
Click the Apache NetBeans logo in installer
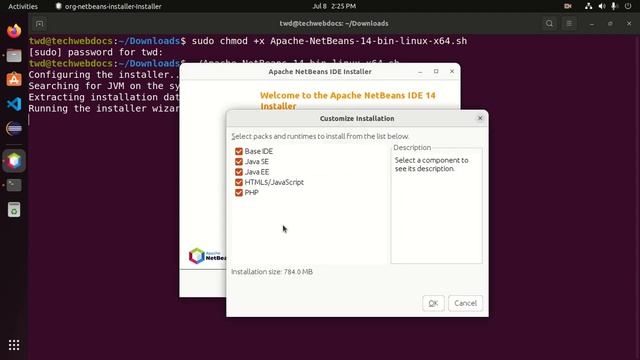(x=207, y=256)
